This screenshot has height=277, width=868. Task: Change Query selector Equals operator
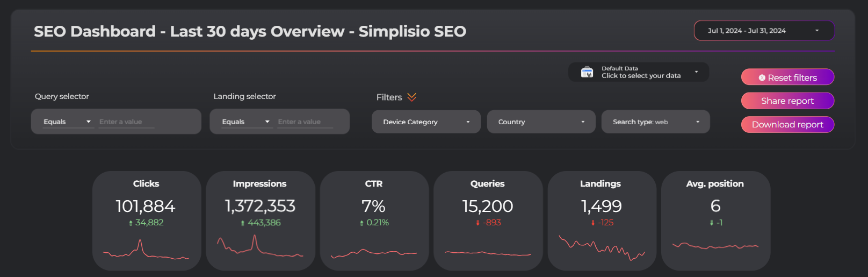tap(67, 122)
